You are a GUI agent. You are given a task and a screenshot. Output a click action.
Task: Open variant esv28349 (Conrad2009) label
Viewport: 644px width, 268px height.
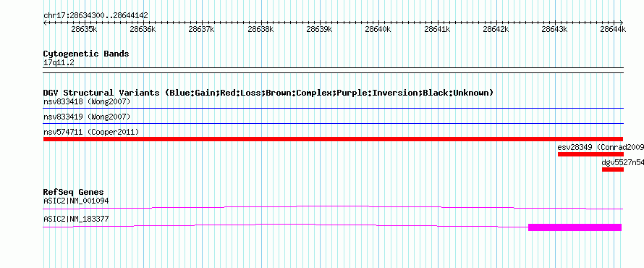click(x=601, y=147)
